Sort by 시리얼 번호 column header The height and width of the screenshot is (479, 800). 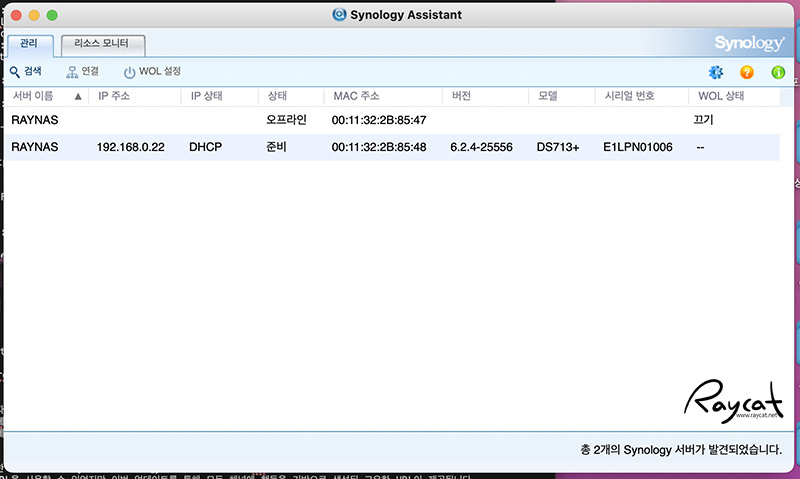(x=630, y=96)
